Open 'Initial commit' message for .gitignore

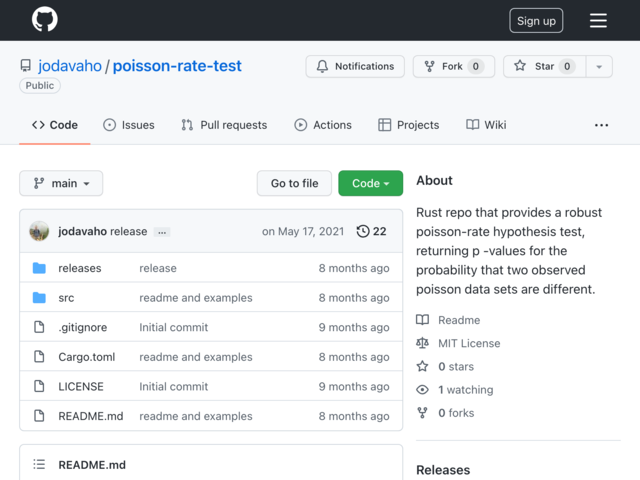(173, 327)
